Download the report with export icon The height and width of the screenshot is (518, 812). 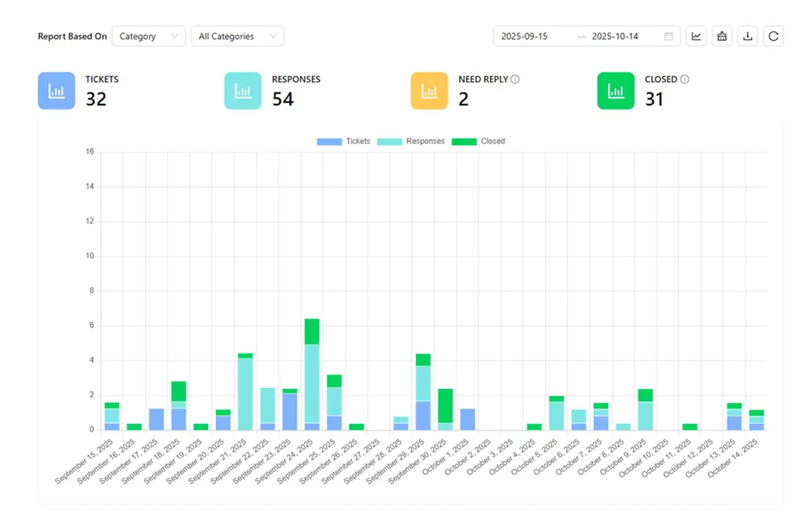pyautogui.click(x=747, y=37)
